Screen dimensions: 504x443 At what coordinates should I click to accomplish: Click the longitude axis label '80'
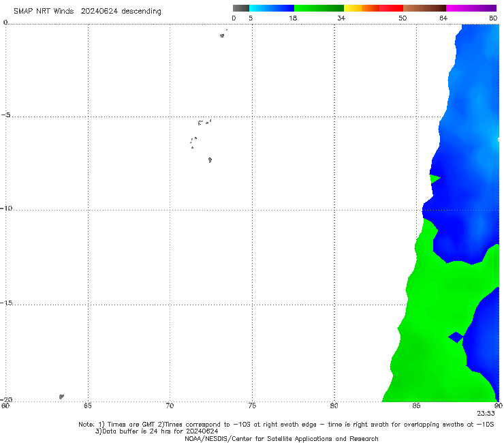[x=334, y=406]
